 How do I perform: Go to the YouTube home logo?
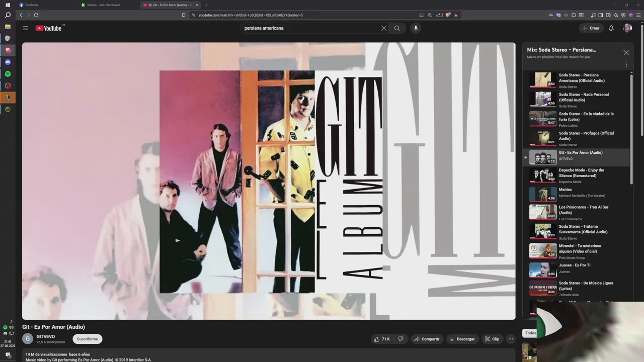click(49, 28)
